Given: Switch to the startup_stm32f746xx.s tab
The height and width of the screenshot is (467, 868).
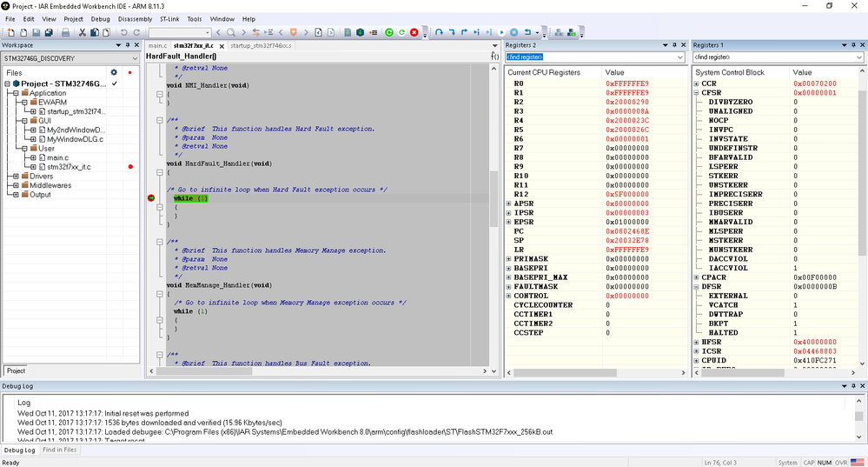Looking at the screenshot, I should 261,45.
